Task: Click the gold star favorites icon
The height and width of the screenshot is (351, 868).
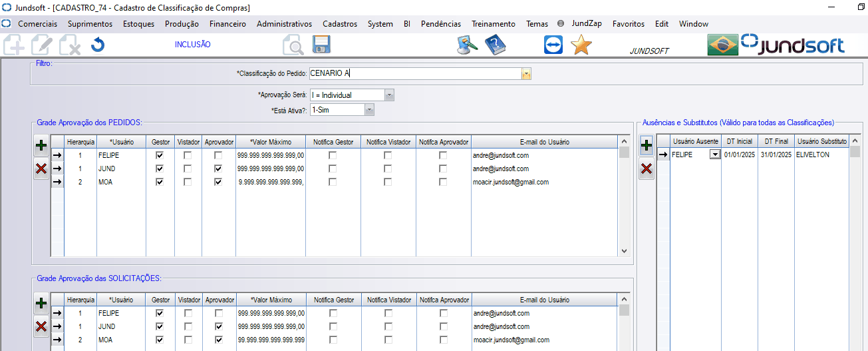Action: pos(581,45)
